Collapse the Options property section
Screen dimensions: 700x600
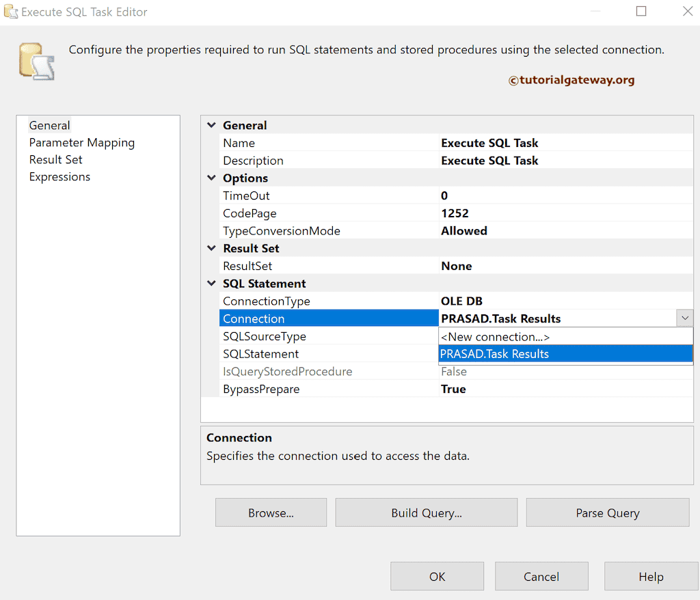click(x=211, y=178)
